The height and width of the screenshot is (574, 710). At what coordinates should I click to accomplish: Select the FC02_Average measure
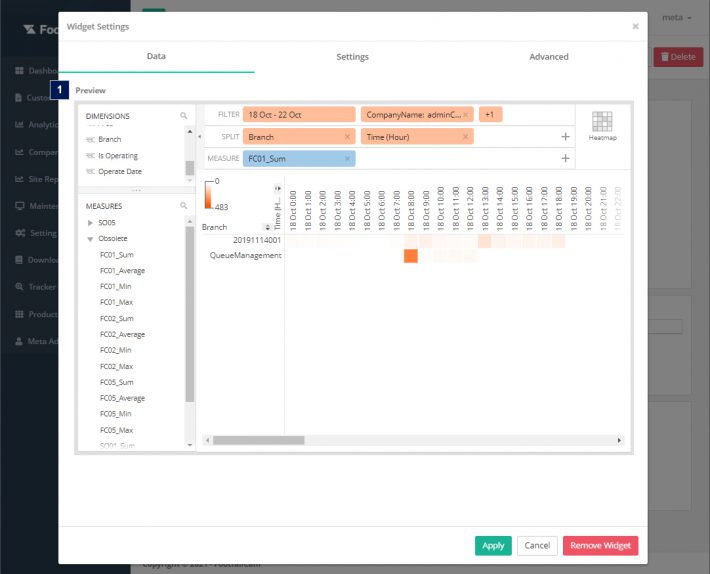(122, 335)
